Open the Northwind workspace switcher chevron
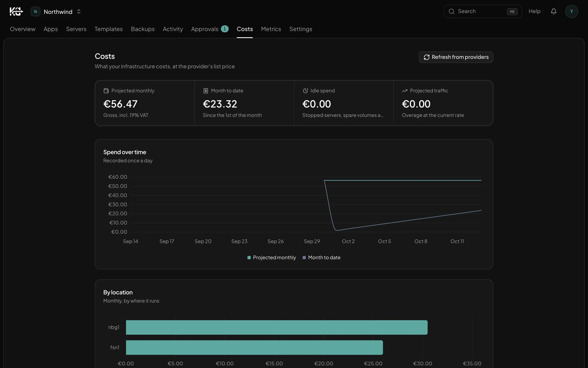Viewport: 588px width, 368px height. [79, 11]
